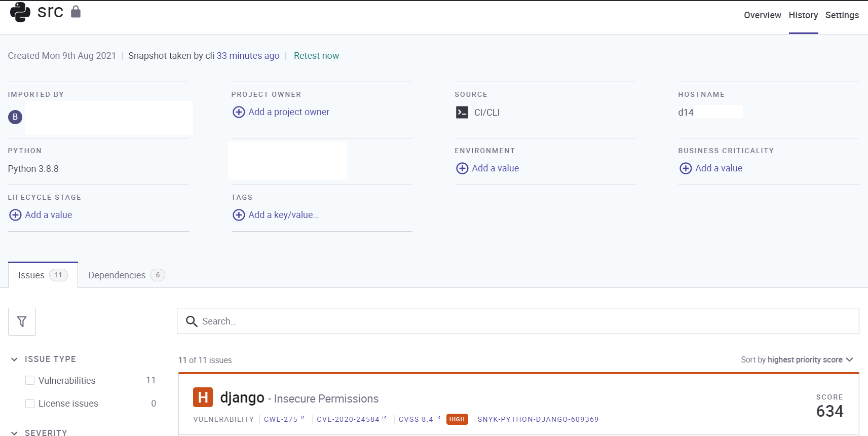Click the Add a project owner link
This screenshot has width=868, height=436.
coord(289,112)
